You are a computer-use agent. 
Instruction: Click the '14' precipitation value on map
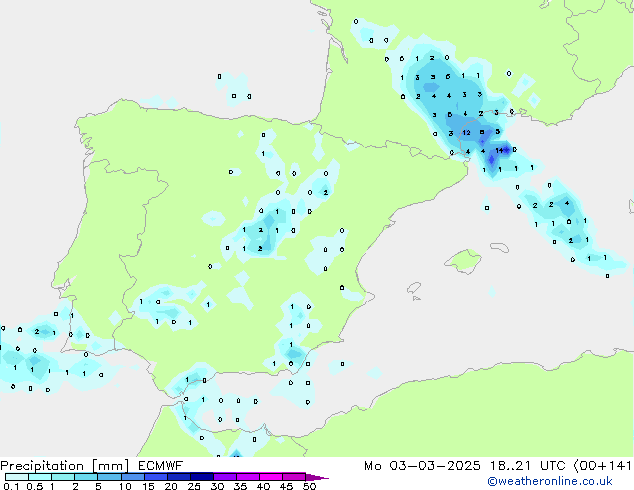(499, 150)
